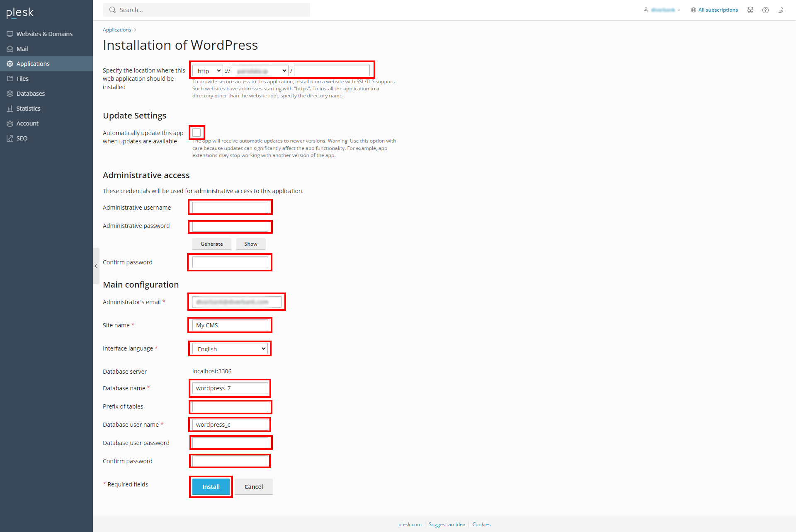Viewport: 796px width, 532px height.
Task: Click the database Confirm password field
Action: [230, 461]
